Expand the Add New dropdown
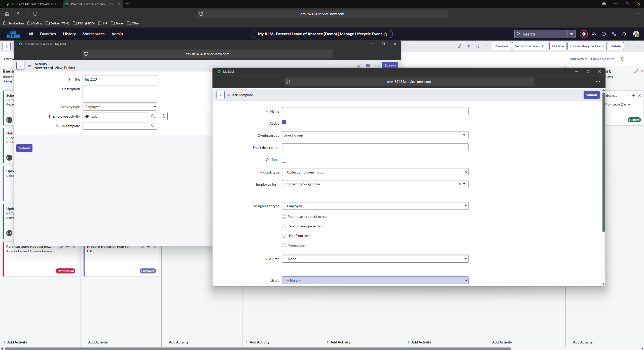The width and height of the screenshot is (644, 350). click(578, 59)
